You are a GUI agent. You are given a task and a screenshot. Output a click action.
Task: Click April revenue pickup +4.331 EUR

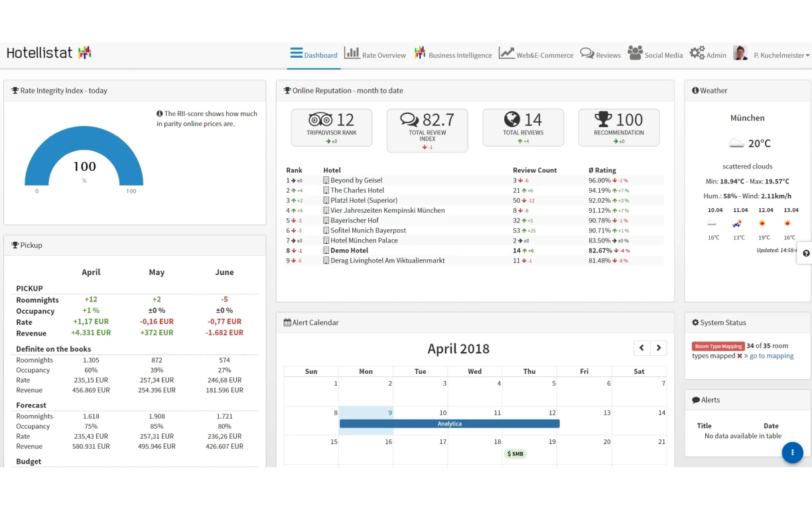point(91,333)
